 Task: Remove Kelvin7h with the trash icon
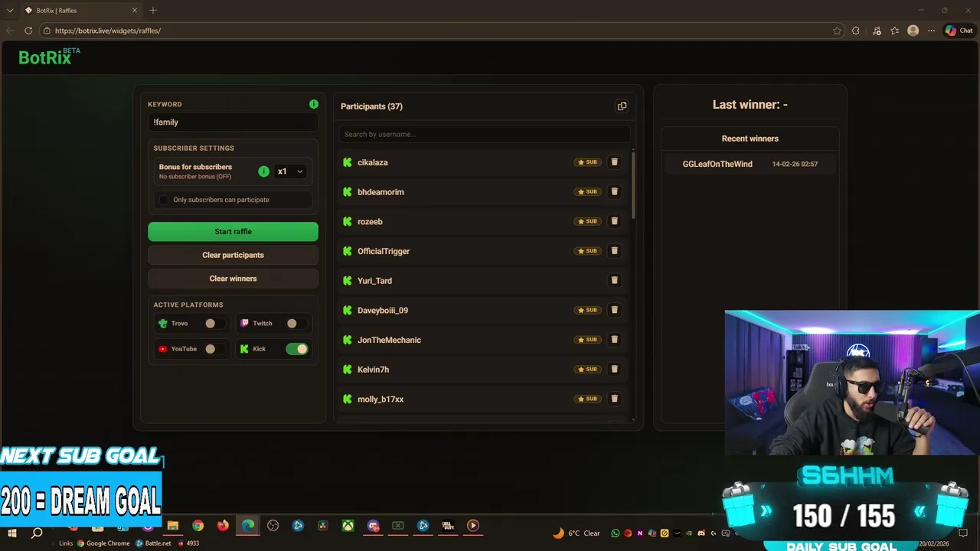[614, 369]
